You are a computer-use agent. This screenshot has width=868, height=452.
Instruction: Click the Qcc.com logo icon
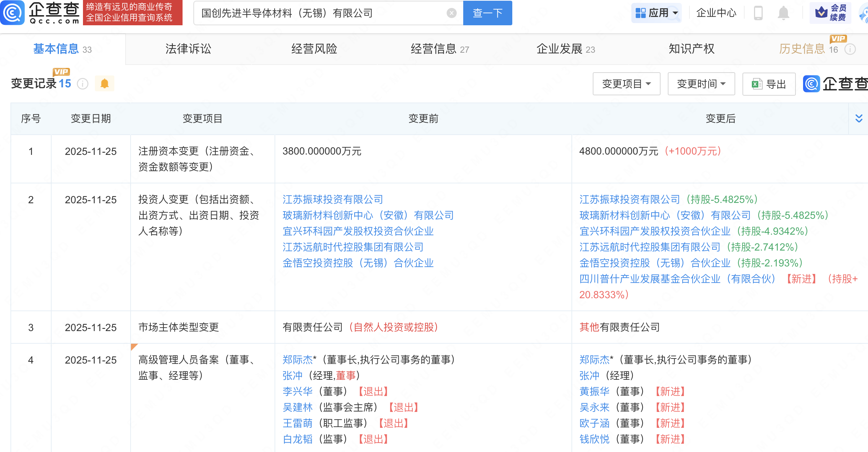(x=13, y=13)
